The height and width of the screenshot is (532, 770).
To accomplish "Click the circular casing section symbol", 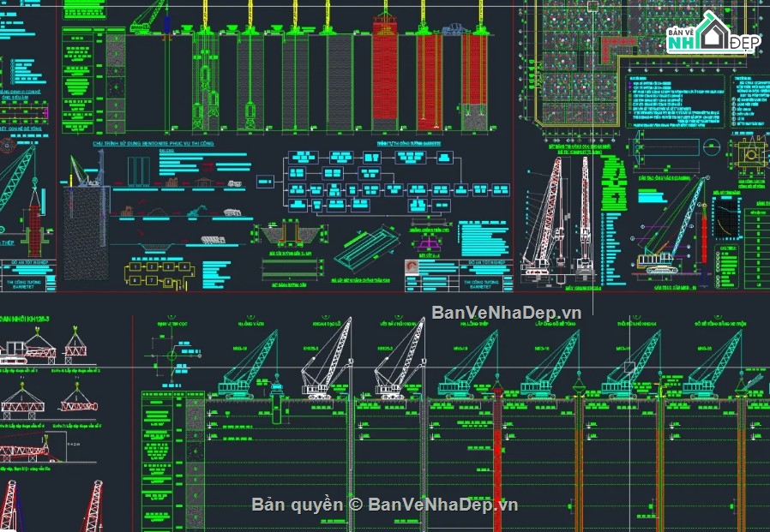I will pyautogui.click(x=712, y=147).
